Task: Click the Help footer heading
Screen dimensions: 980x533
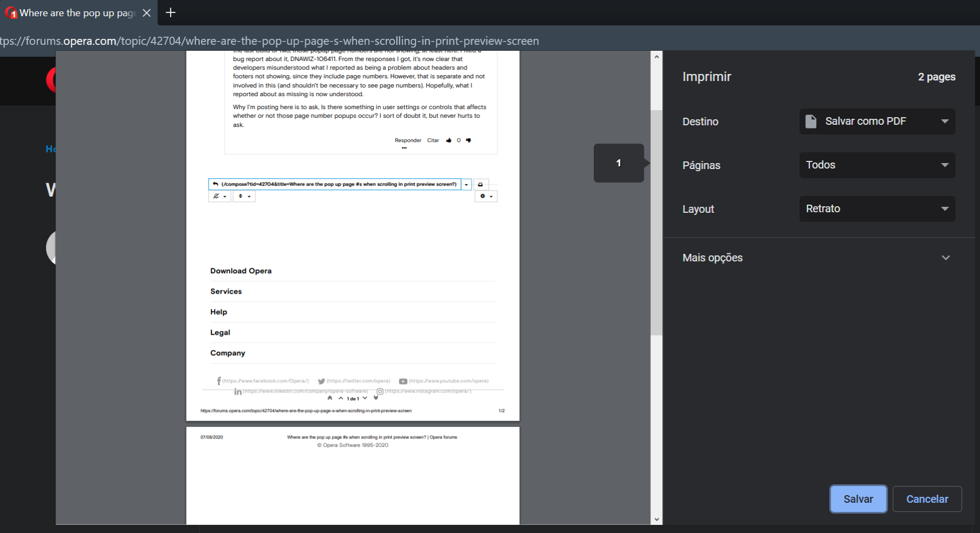Action: point(219,312)
